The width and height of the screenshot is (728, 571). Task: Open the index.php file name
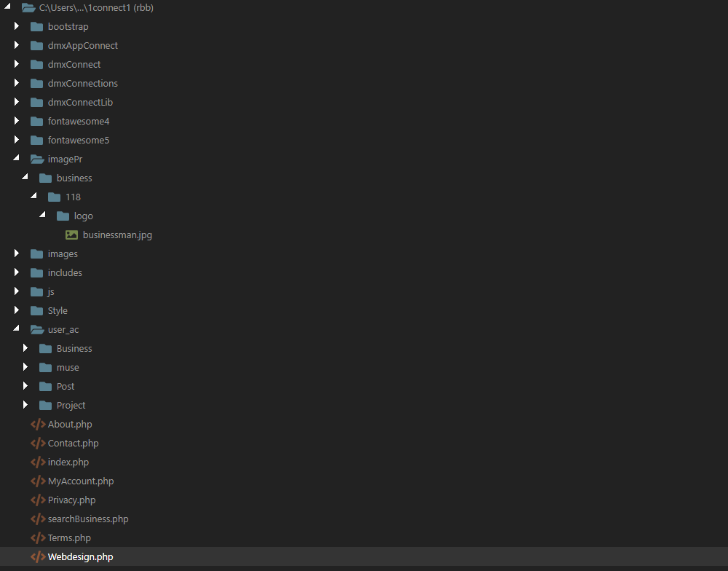click(68, 462)
